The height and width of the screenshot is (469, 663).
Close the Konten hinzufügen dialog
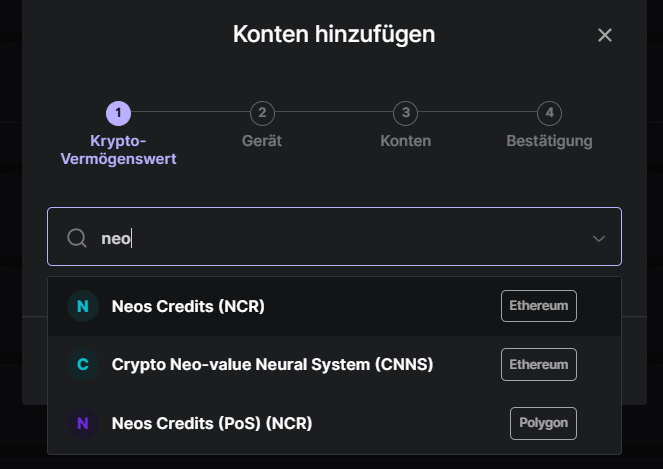coord(605,35)
